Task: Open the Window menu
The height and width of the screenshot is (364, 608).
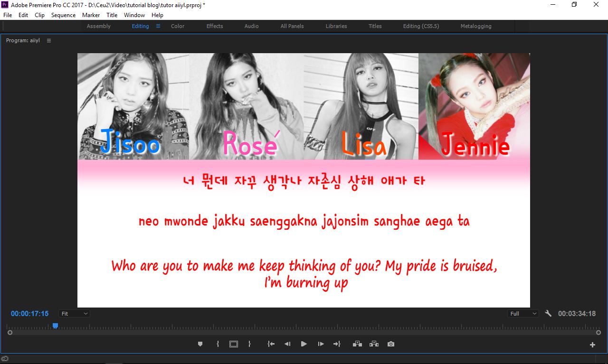Action: [134, 15]
